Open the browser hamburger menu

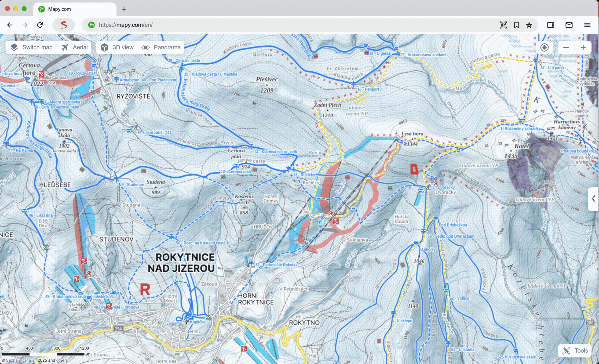(x=587, y=25)
